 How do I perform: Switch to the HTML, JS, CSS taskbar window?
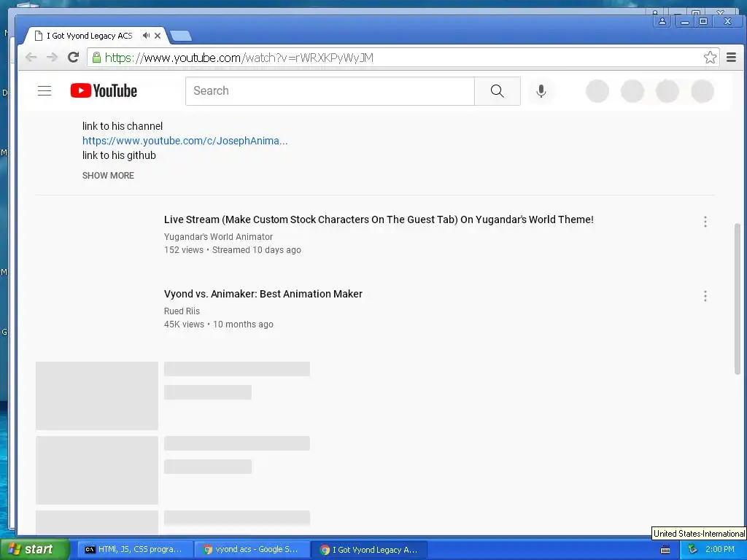(134, 550)
